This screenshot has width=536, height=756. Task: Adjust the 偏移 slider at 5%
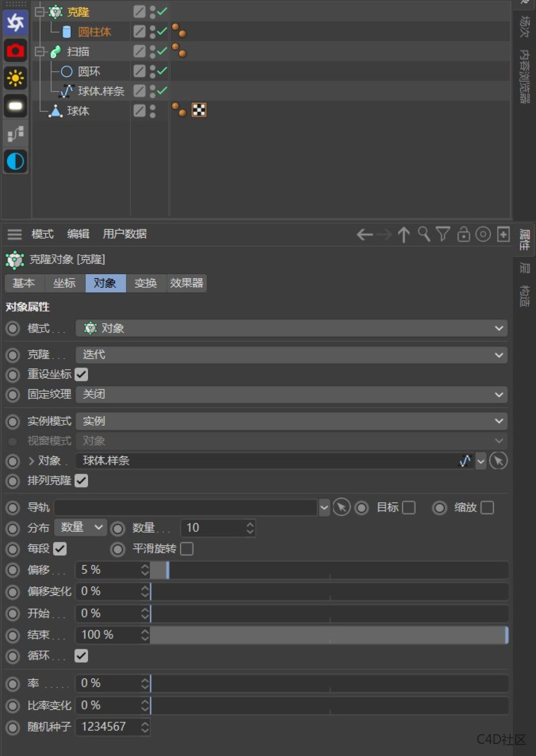pos(329,570)
